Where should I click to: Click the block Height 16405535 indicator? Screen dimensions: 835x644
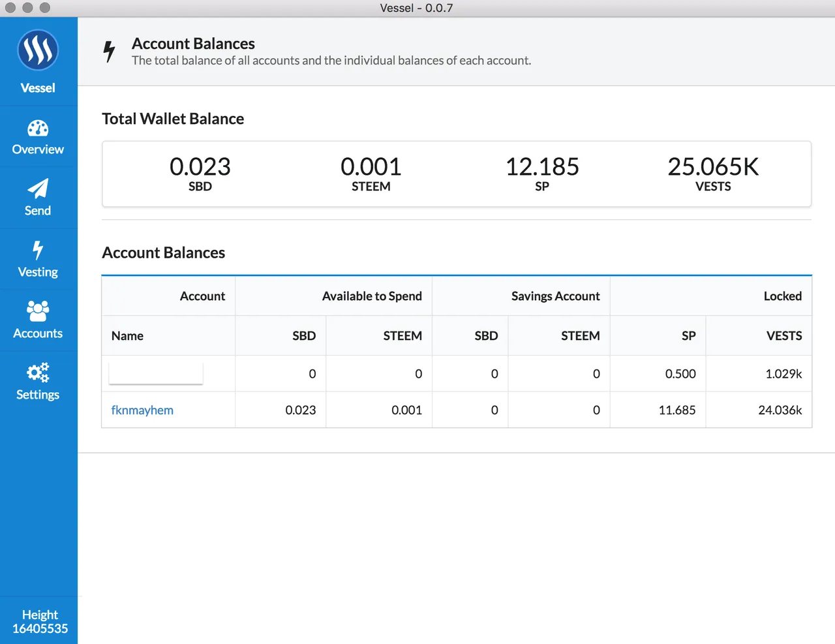(x=40, y=622)
